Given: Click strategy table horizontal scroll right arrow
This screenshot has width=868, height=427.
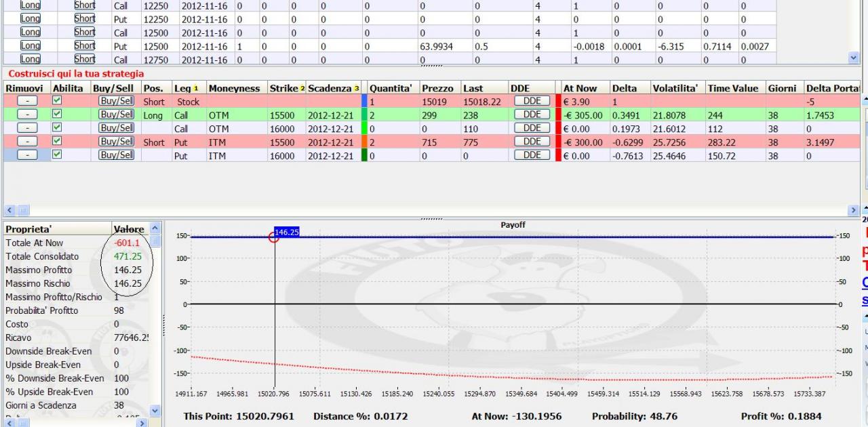Looking at the screenshot, I should click(854, 211).
